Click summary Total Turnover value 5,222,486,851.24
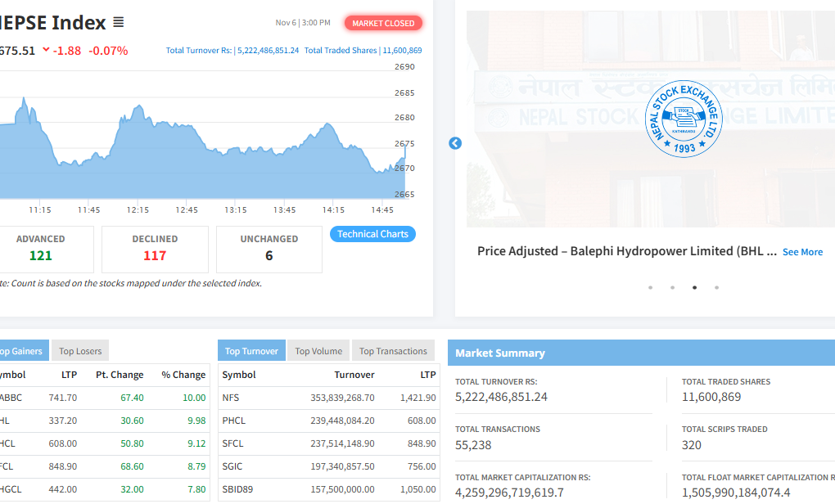The width and height of the screenshot is (835, 504). [x=501, y=397]
